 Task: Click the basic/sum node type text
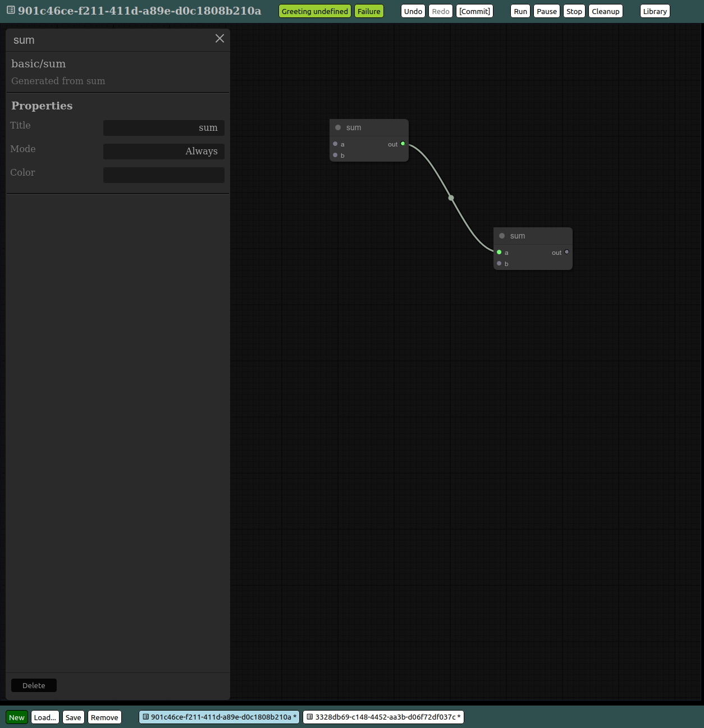point(38,63)
